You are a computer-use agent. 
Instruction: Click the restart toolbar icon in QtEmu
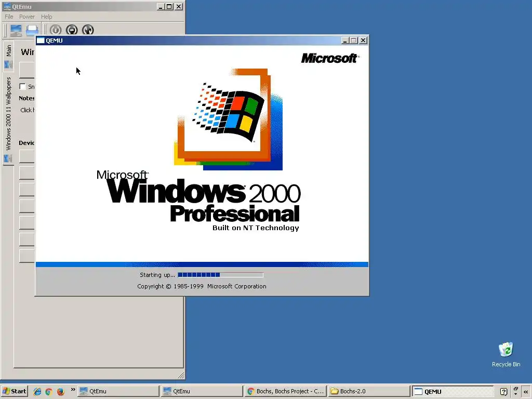[x=88, y=30]
